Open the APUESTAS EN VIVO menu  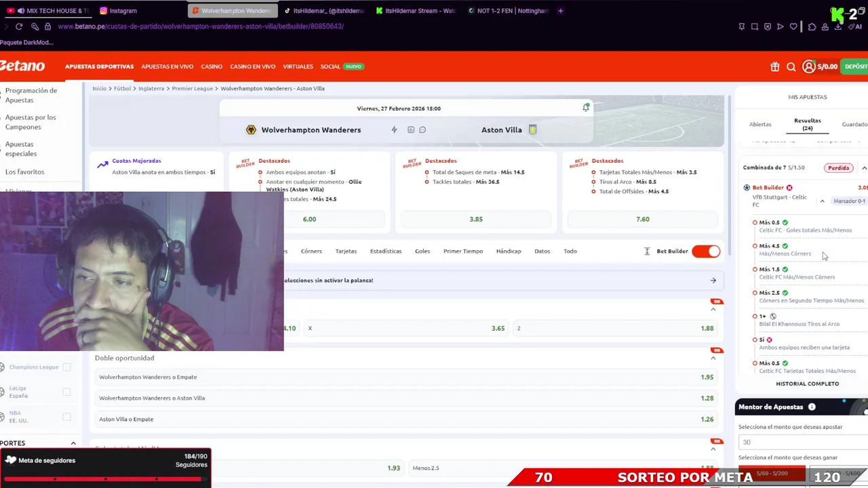click(167, 66)
